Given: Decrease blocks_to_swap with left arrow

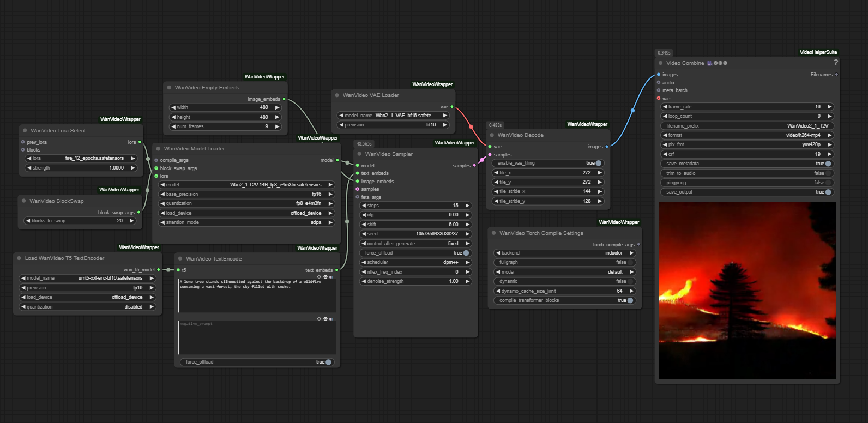Looking at the screenshot, I should (x=28, y=221).
